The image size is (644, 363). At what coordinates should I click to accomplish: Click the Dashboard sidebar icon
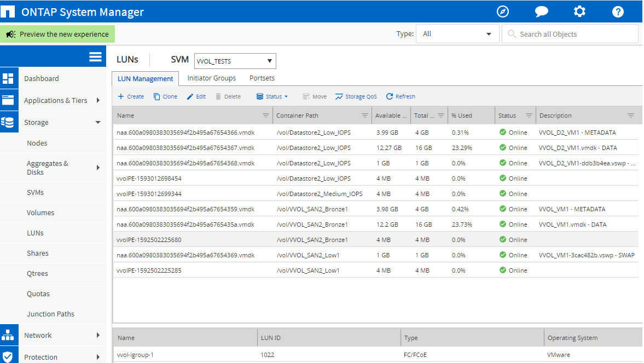point(8,78)
